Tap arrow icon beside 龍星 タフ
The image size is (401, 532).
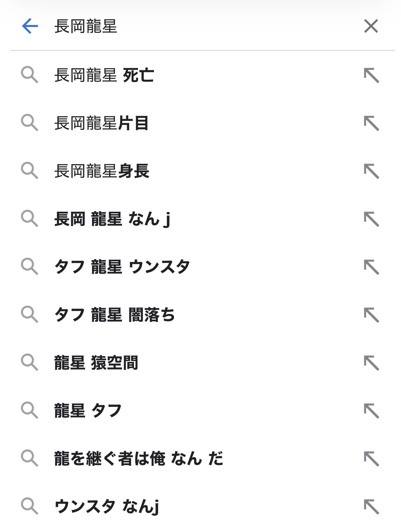point(371,411)
